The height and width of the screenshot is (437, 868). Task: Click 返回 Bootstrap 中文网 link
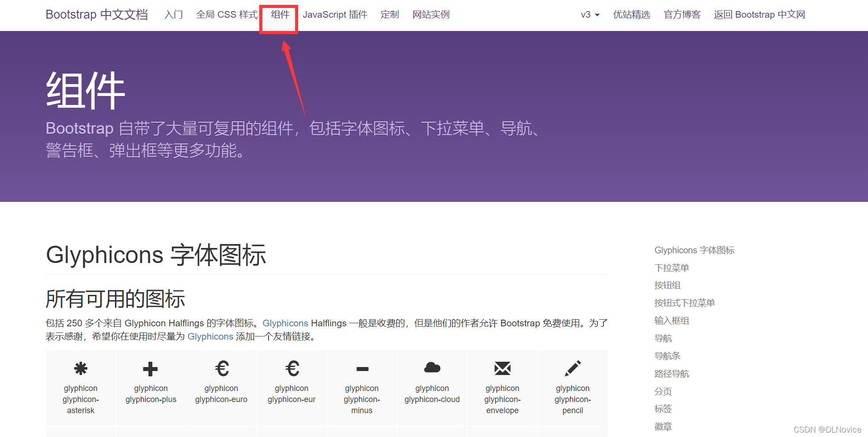click(759, 15)
